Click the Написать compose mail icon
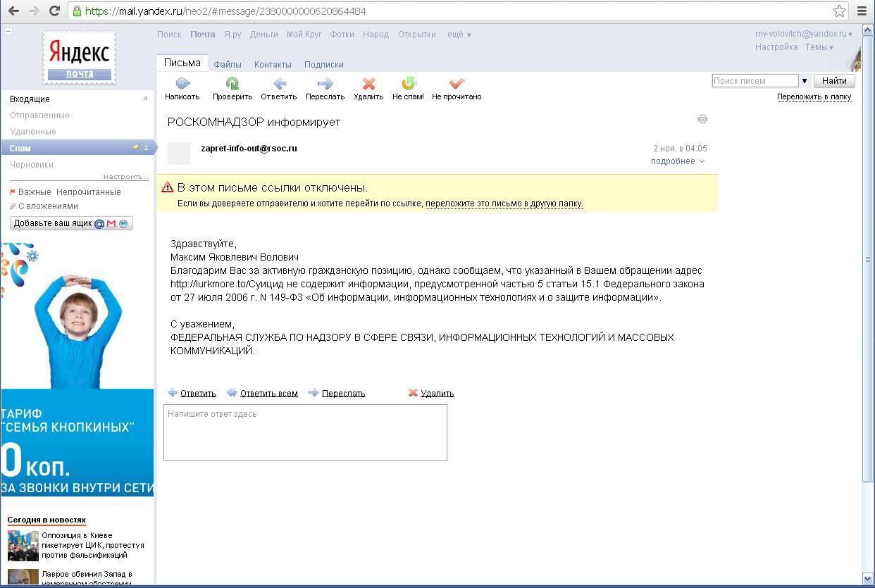The image size is (875, 588). [182, 84]
